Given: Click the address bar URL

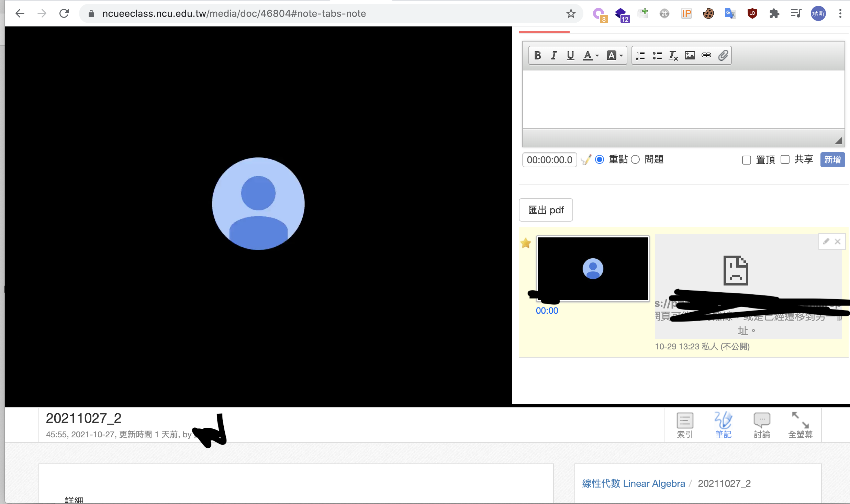Looking at the screenshot, I should coord(234,13).
